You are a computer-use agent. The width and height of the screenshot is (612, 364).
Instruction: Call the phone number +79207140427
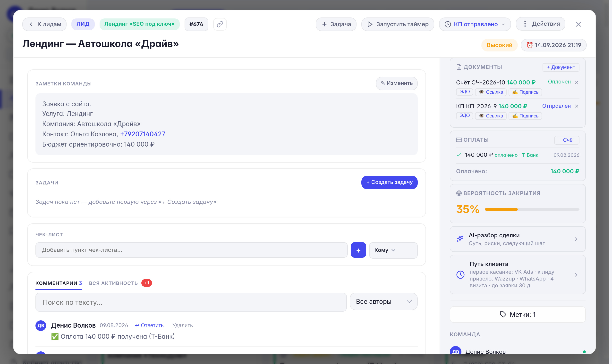tap(143, 134)
